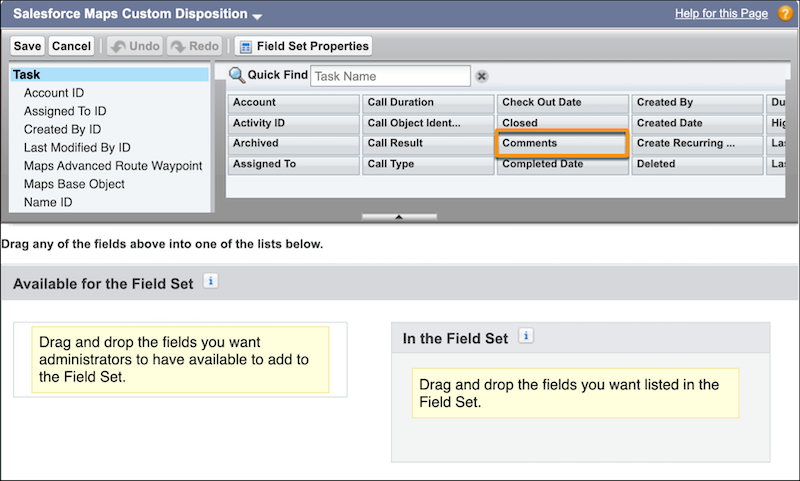The width and height of the screenshot is (800, 481).
Task: Select Maps Base Object entry
Action: coord(74,184)
